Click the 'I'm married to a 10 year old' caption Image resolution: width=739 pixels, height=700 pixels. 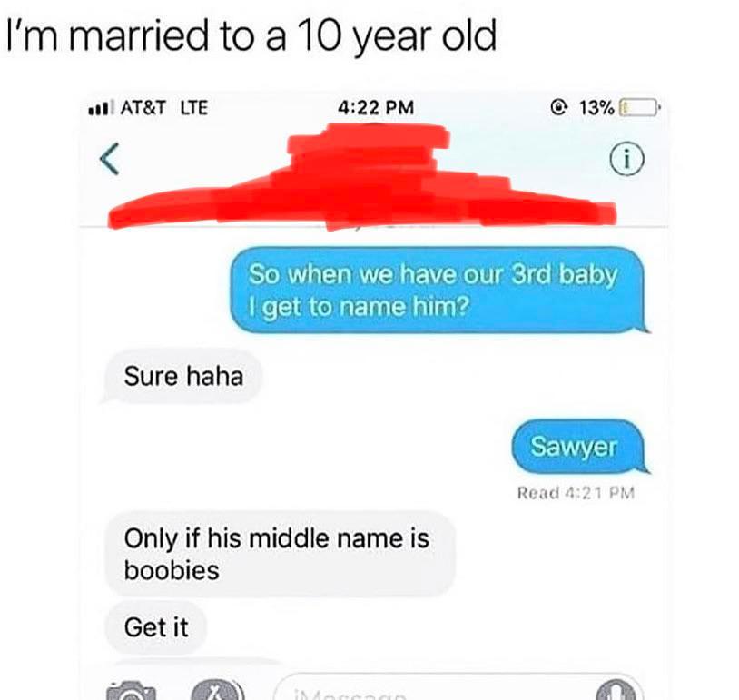click(251, 37)
